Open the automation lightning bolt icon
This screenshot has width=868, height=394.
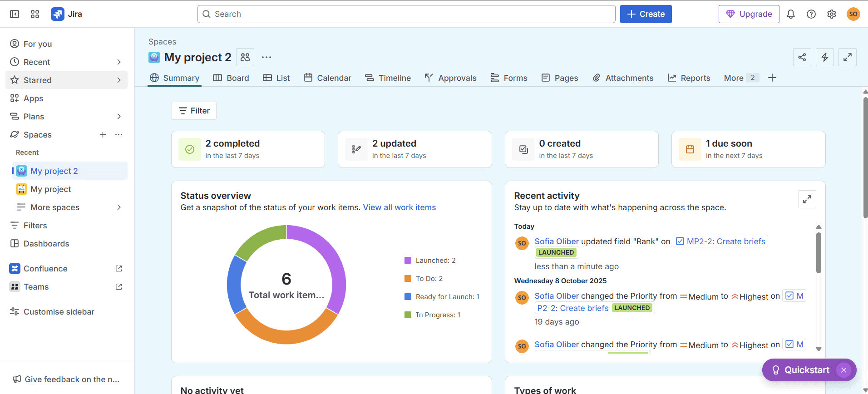point(824,57)
